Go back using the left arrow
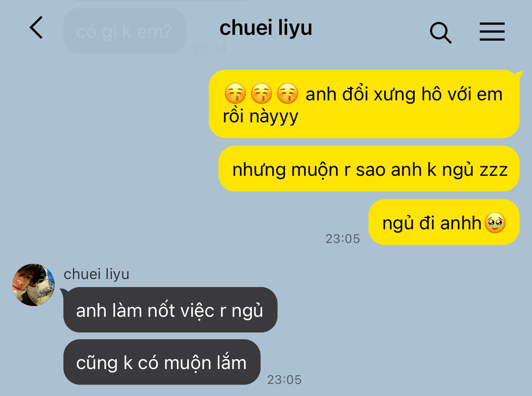 pyautogui.click(x=36, y=28)
